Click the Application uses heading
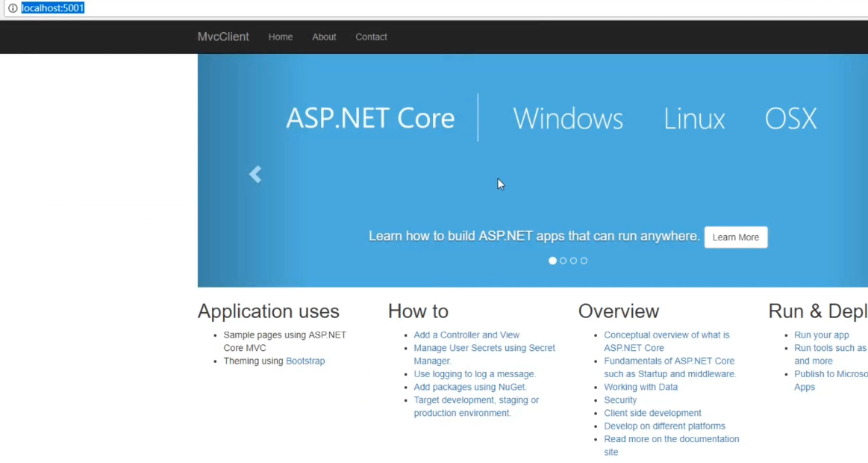This screenshot has width=868, height=463. (x=269, y=311)
